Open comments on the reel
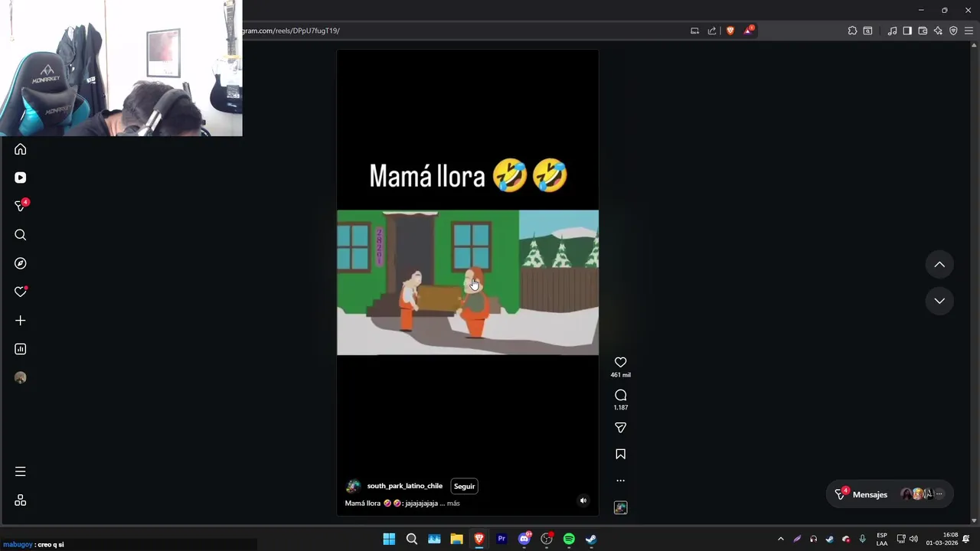This screenshot has height=551, width=980. (x=621, y=396)
